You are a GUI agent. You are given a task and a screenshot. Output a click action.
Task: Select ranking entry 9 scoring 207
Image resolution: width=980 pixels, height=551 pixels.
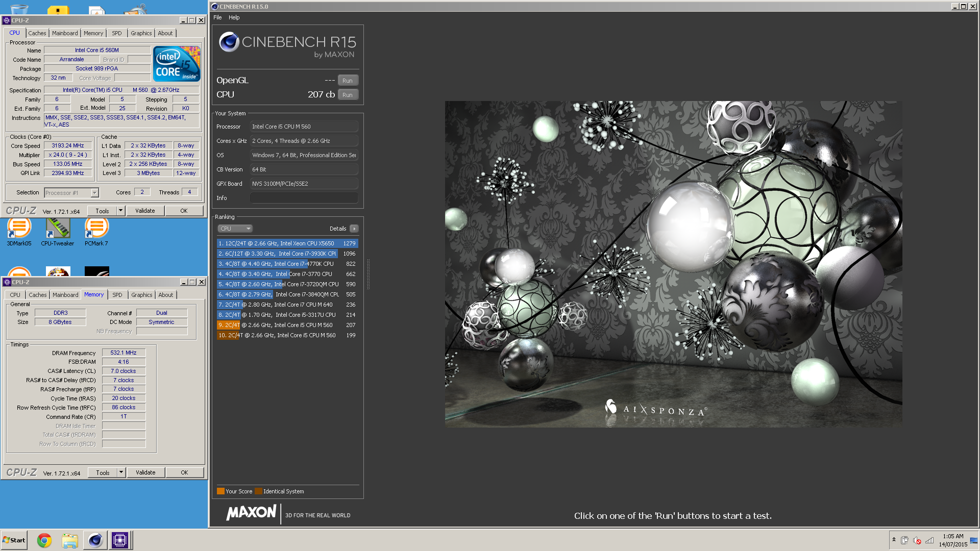coord(287,325)
